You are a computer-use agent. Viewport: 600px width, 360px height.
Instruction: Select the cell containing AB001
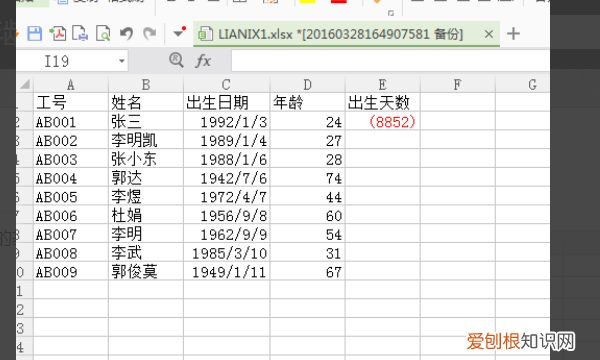click(x=71, y=121)
